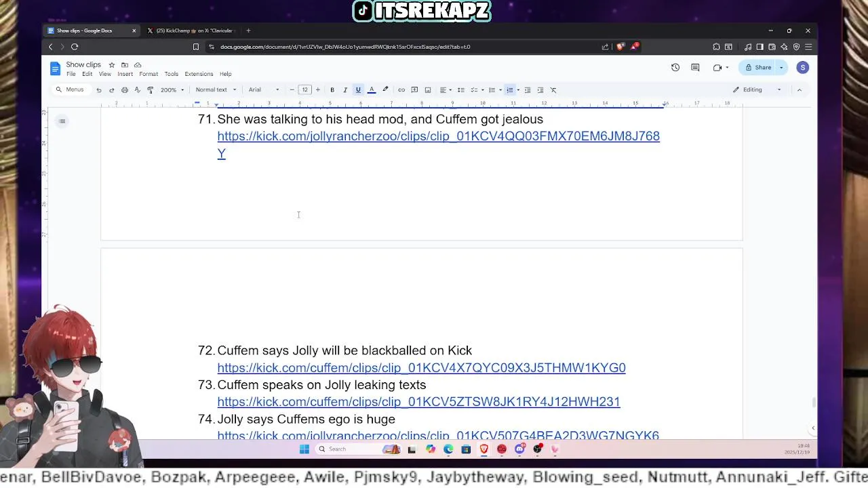Pick text color with underlined A

click(x=372, y=90)
